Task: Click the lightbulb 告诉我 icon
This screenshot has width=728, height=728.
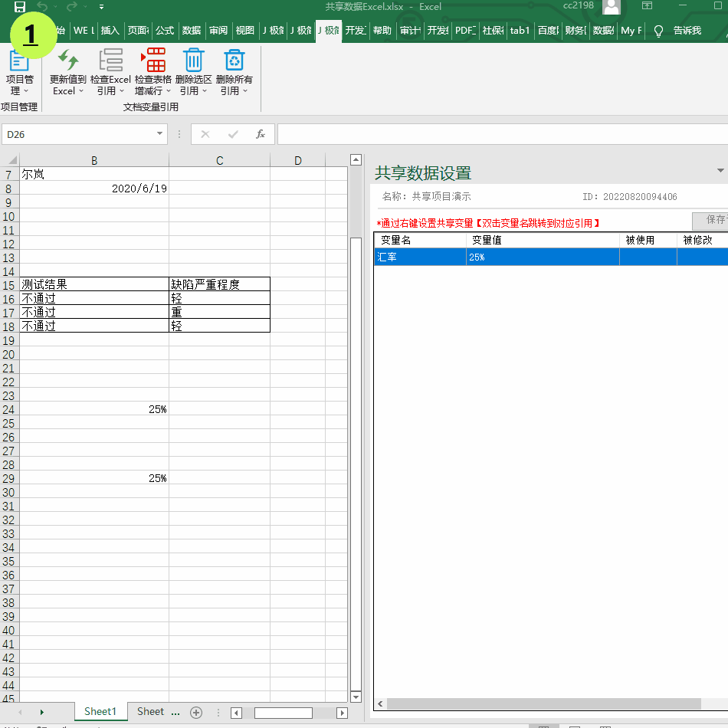Action: [657, 31]
